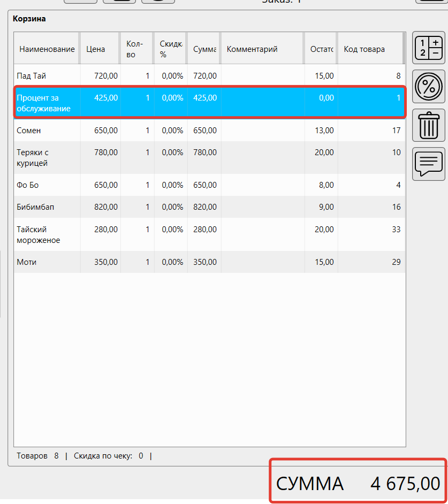Open the quantity calculator icon
448x504 pixels.
click(429, 48)
